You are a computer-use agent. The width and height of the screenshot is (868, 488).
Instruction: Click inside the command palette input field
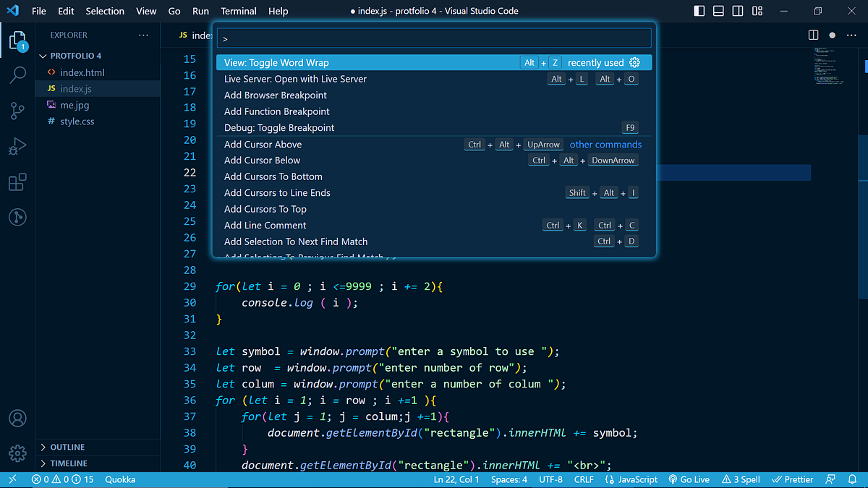(x=434, y=38)
